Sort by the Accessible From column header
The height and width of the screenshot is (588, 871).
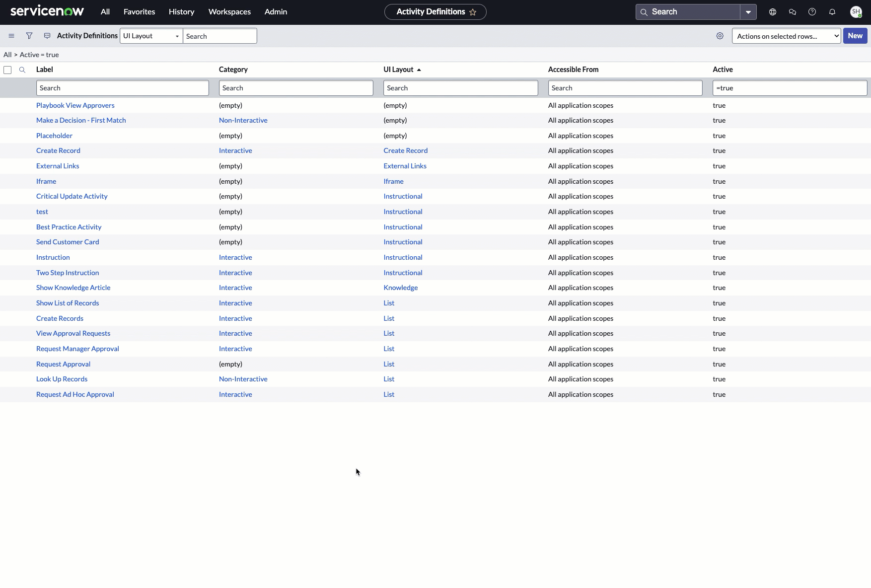[x=574, y=70]
